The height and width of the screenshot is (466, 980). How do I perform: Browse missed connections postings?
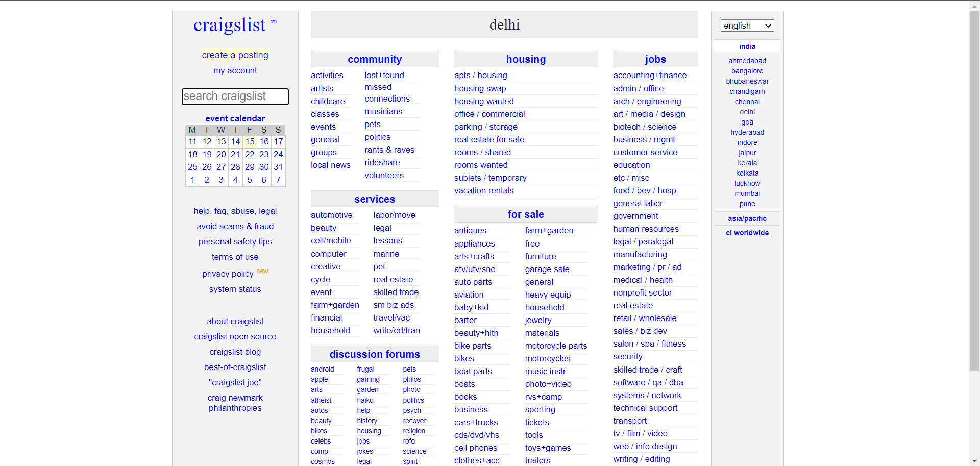[x=387, y=93]
